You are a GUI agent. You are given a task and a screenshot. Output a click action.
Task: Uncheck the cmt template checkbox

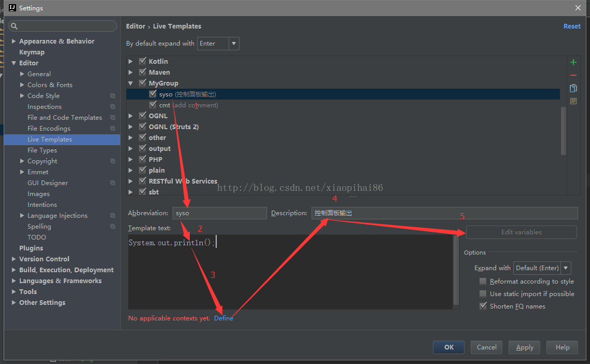tap(153, 105)
